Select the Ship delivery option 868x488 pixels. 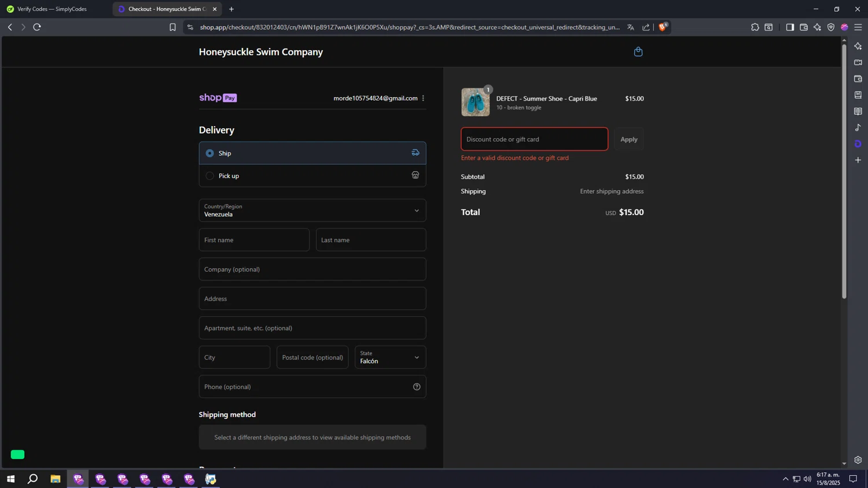(312, 153)
